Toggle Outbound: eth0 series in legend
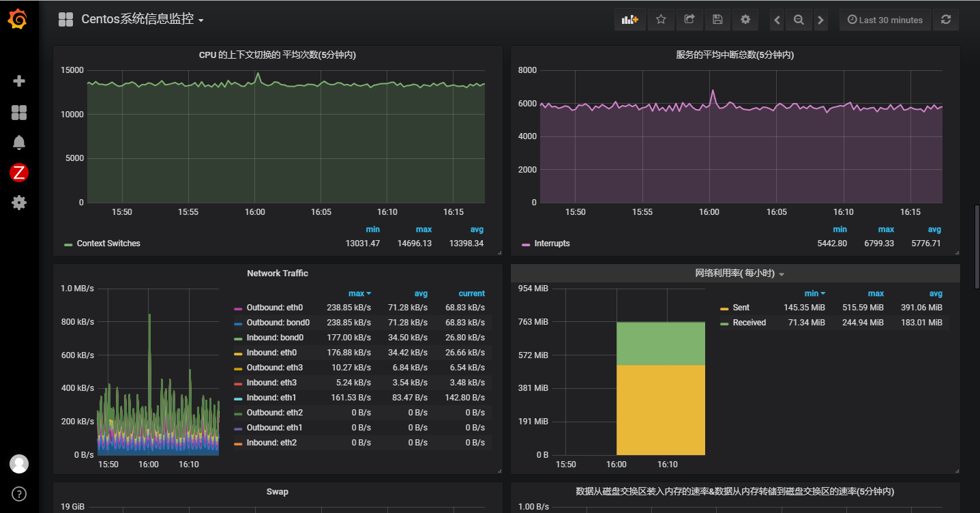 coord(274,308)
